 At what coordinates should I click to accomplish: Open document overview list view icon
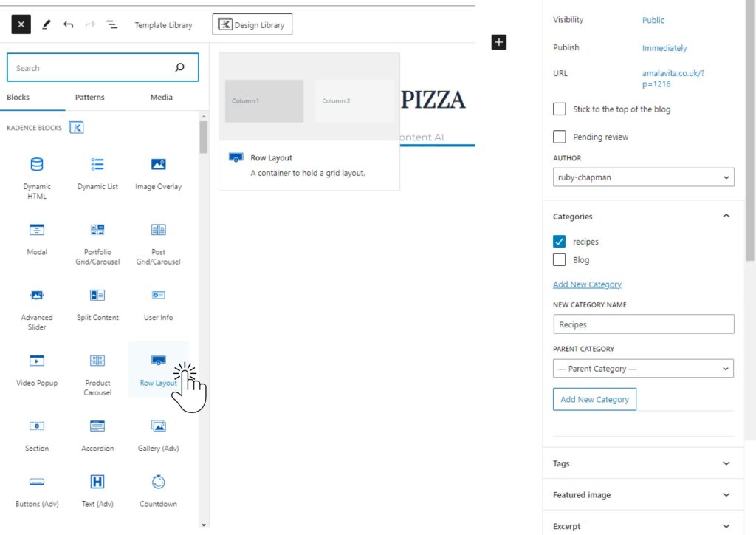click(x=112, y=24)
